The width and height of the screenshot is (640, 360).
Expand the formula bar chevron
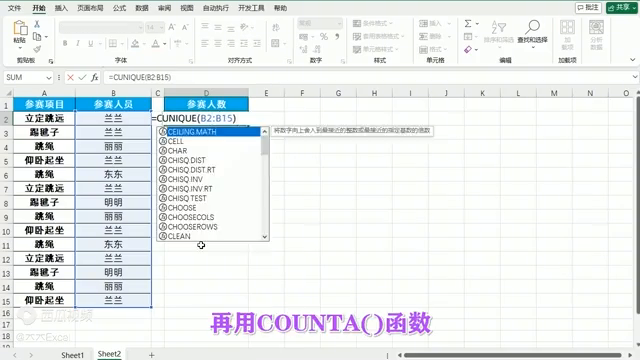[635, 77]
